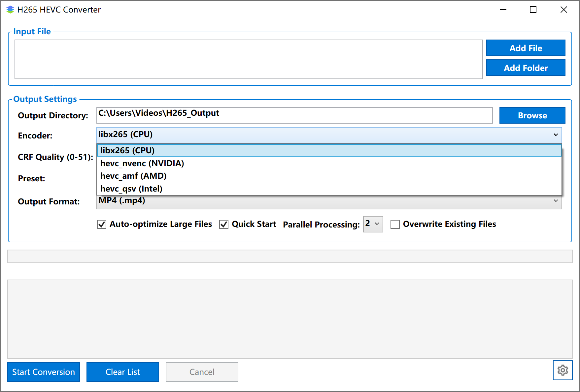Expand the Output Format dropdown
Screen dimensions: 580x392
click(x=556, y=201)
